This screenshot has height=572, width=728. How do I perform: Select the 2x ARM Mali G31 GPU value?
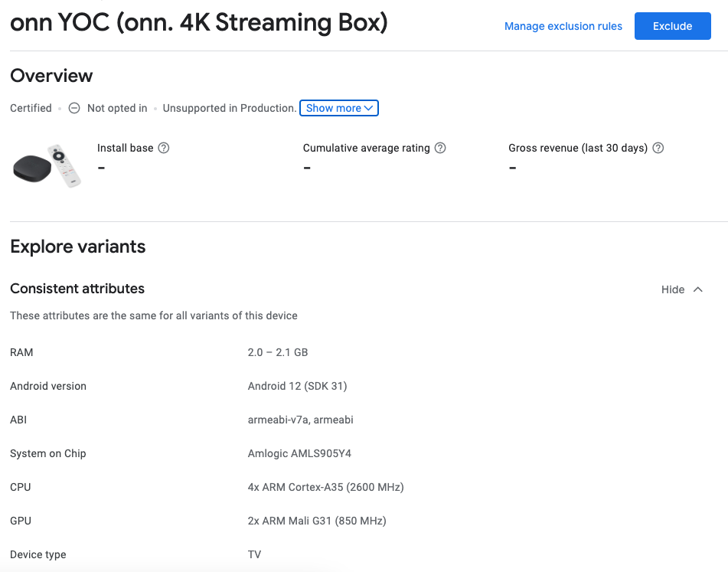click(x=317, y=521)
